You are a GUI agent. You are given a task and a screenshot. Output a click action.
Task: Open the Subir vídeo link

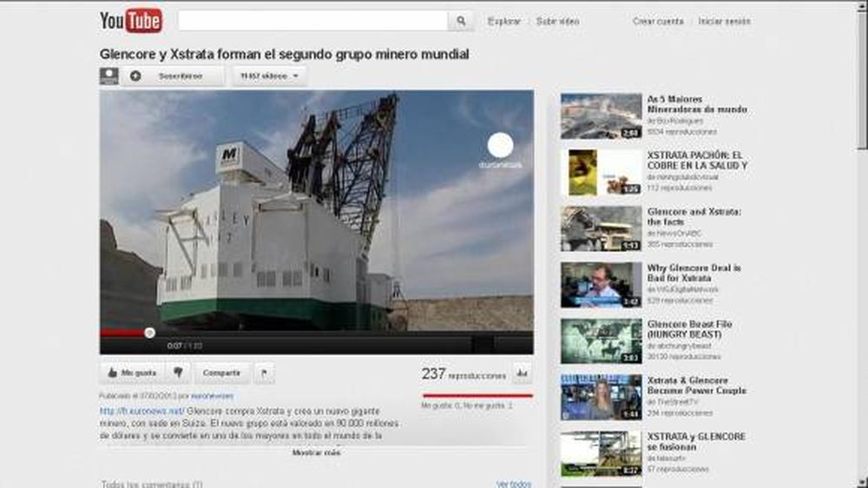coord(557,21)
